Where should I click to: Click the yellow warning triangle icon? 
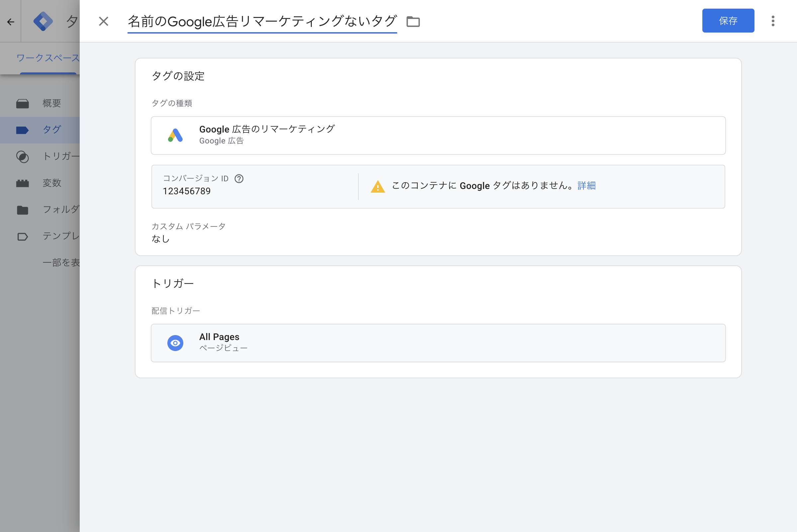pyautogui.click(x=378, y=187)
